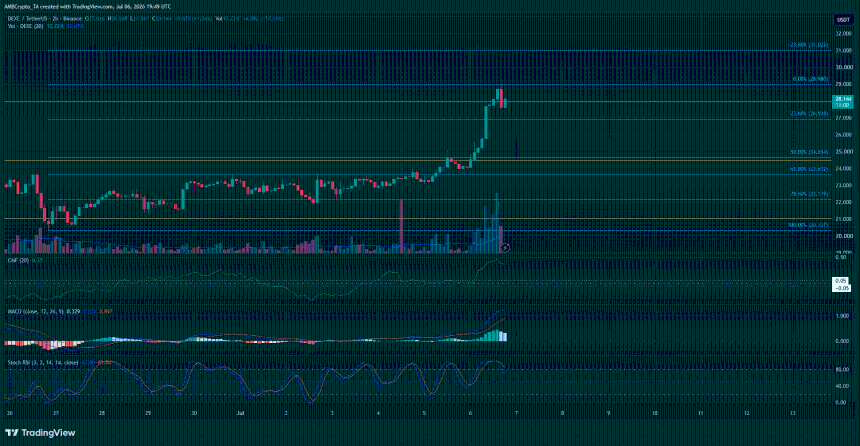Click the round marker icon below last volume bar
This screenshot has height=446, width=860.
[505, 248]
